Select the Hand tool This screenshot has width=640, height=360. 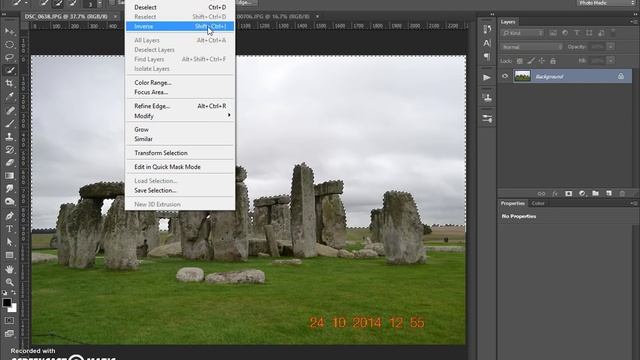click(x=9, y=269)
